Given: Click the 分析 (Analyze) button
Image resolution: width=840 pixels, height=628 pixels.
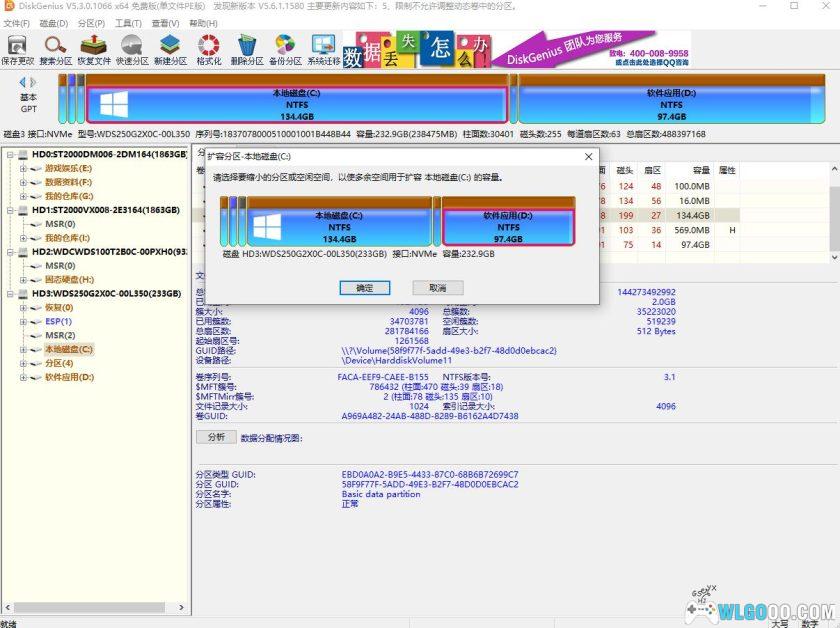Looking at the screenshot, I should click(x=215, y=437).
